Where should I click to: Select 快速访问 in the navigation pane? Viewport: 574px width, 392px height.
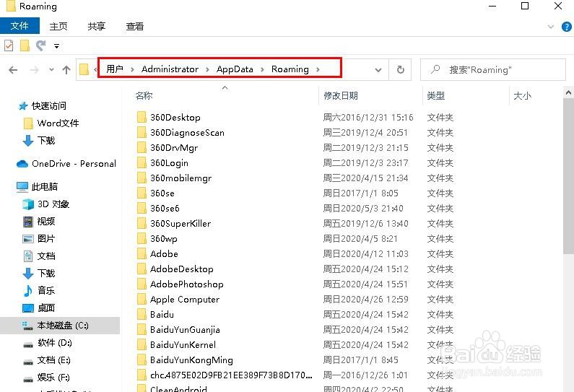pyautogui.click(x=48, y=106)
